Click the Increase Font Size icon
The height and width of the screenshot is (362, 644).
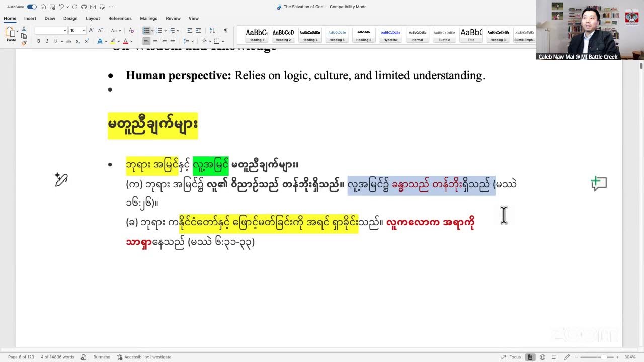point(92,31)
